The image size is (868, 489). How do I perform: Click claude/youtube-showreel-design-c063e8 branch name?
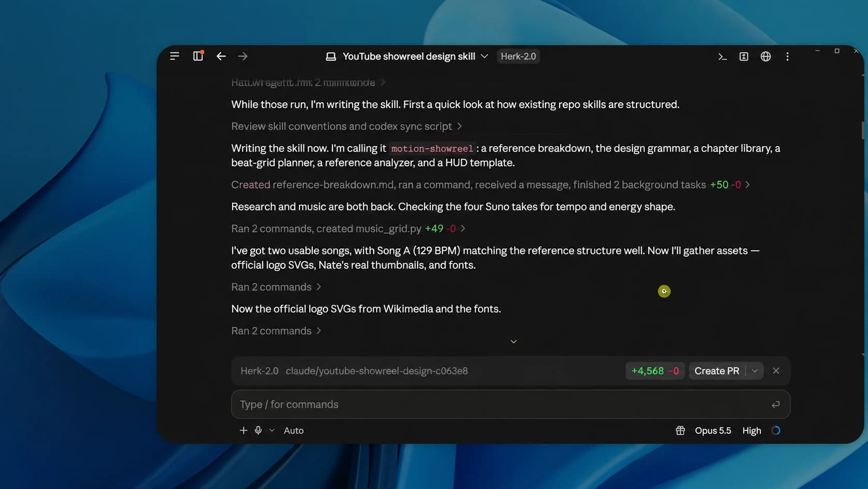coord(376,371)
